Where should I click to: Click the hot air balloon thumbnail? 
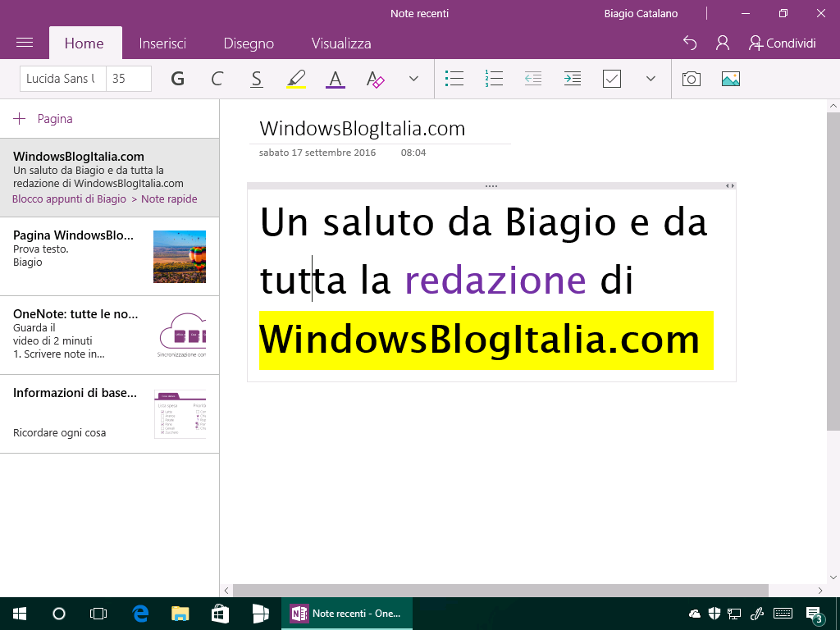180,257
